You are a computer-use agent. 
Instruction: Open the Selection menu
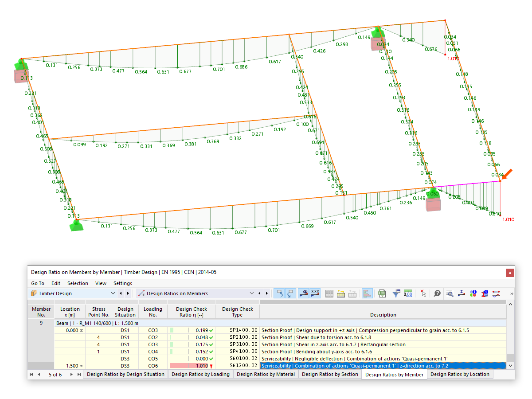point(78,283)
